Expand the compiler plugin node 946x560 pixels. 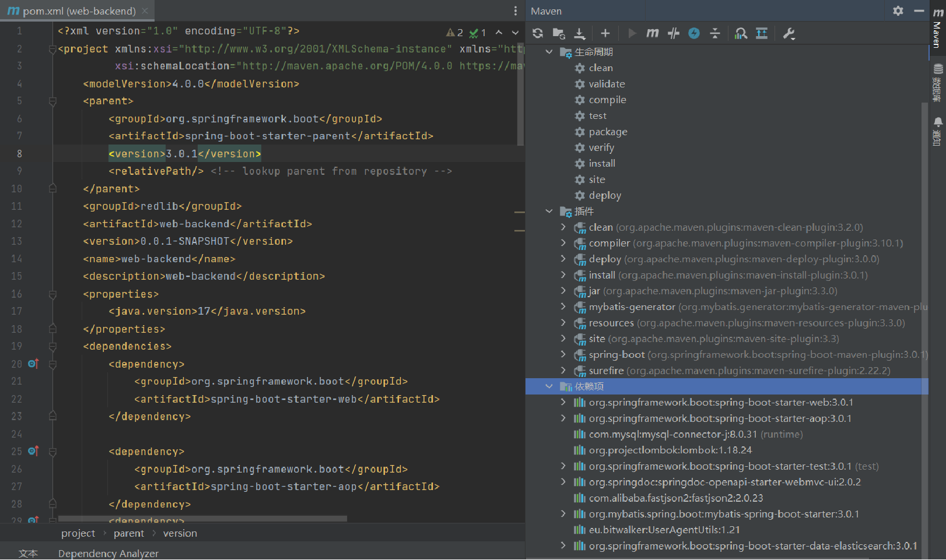563,242
